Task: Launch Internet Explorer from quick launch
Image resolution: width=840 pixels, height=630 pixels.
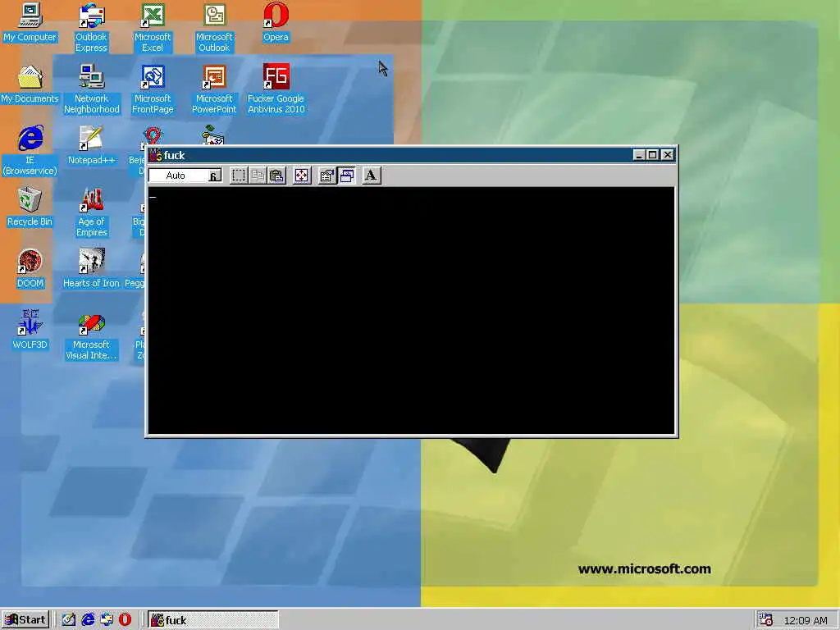Action: [x=87, y=620]
